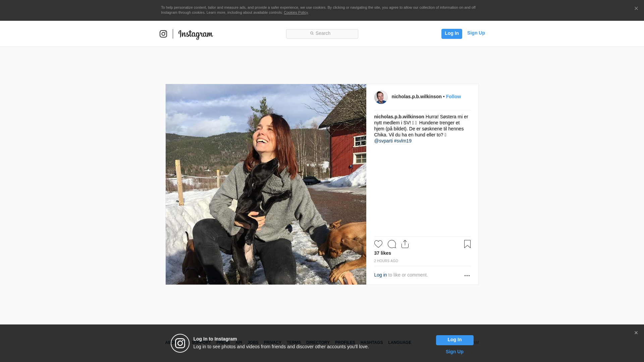Open the PROFILES footer link
This screenshot has height=362, width=644.
[x=345, y=343]
